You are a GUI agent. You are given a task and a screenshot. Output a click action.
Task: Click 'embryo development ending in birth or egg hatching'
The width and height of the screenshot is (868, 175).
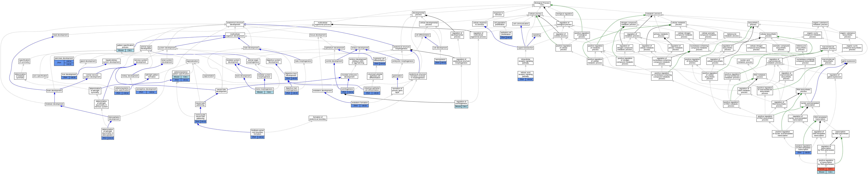pyautogui.click(x=358, y=61)
